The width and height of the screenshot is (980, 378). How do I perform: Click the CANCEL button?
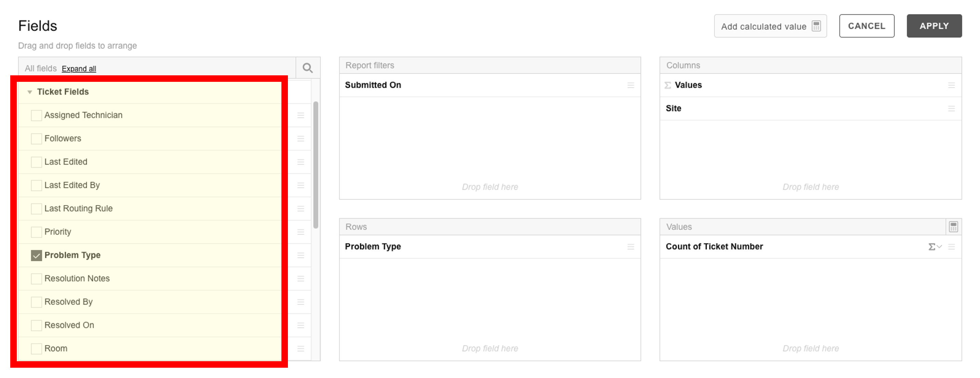pos(866,26)
